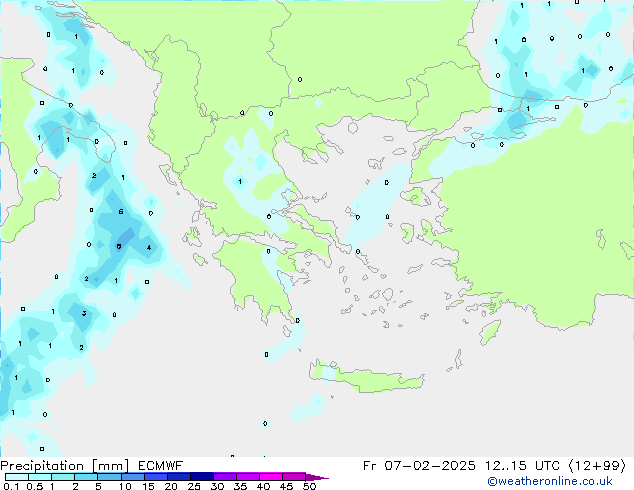Click the 20–25 mm dark blue swatch
Image resolution: width=634 pixels, height=490 pixels.
coord(179,477)
